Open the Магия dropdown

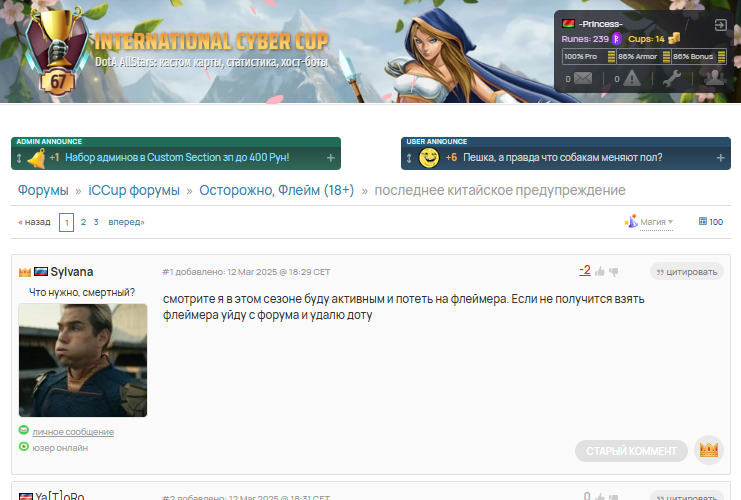(656, 222)
